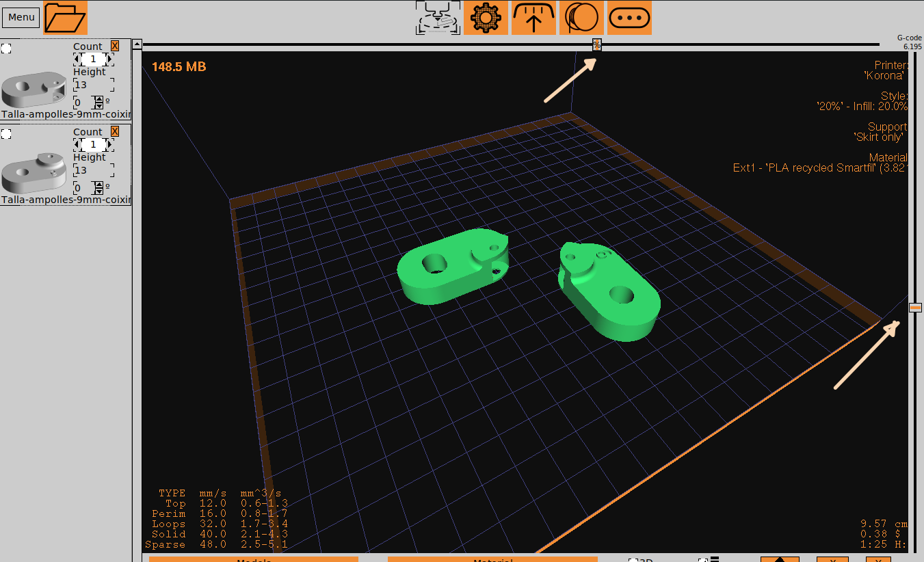Screen dimensions: 924x562
Task: Increase the second model's count
Action: point(109,144)
